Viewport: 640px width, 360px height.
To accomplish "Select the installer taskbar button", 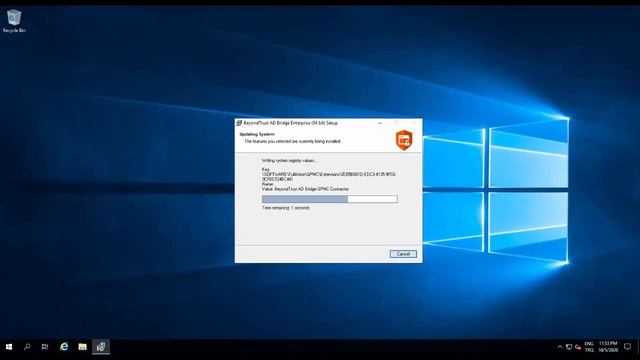I will pyautogui.click(x=101, y=347).
